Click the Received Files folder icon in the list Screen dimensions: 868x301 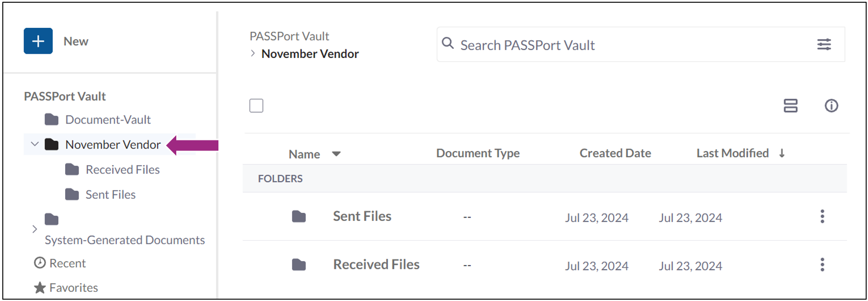click(298, 264)
